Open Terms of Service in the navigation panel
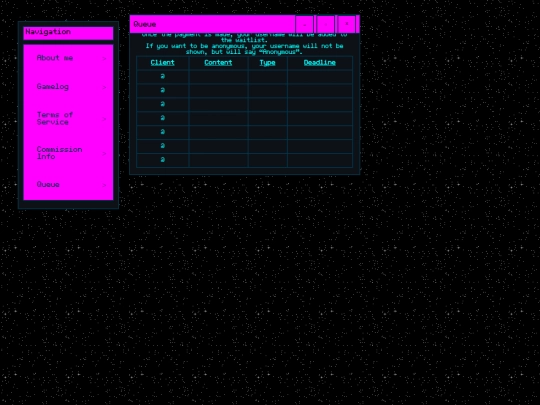This screenshot has height=405, width=540. pos(68,118)
